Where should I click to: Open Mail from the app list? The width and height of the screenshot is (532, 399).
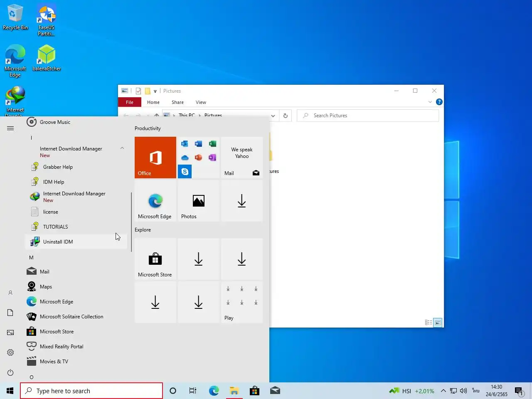(x=76, y=271)
